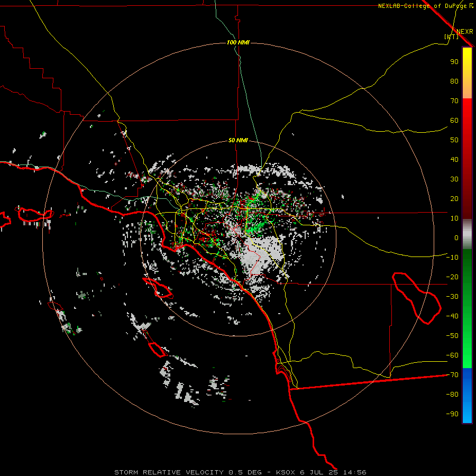Click the KSOX station identifier

pos(286,472)
